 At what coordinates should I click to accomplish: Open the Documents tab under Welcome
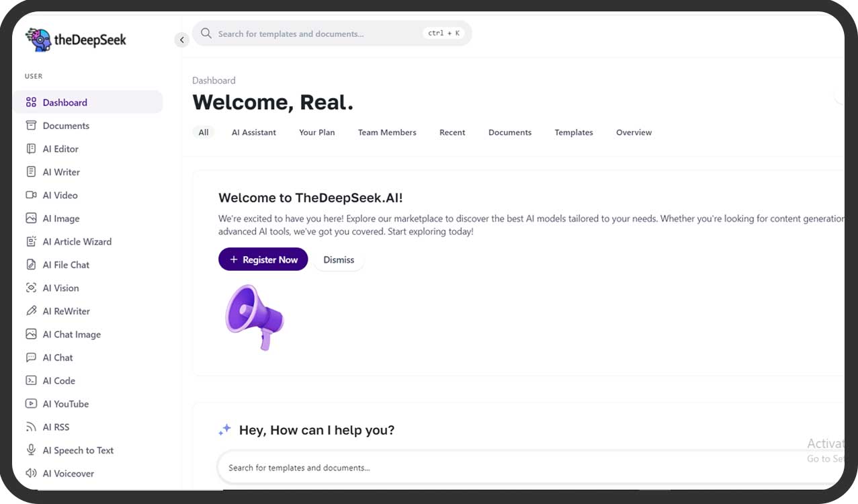pyautogui.click(x=510, y=132)
